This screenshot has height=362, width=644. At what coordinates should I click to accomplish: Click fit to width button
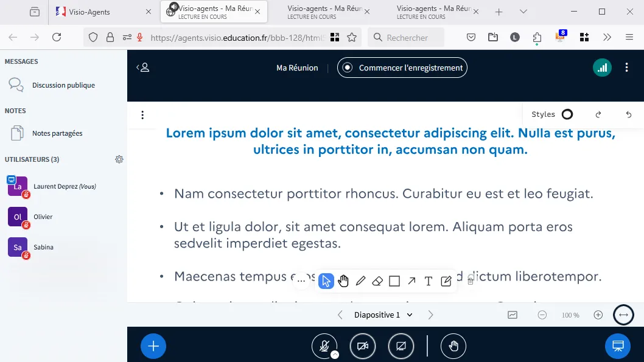(x=623, y=315)
